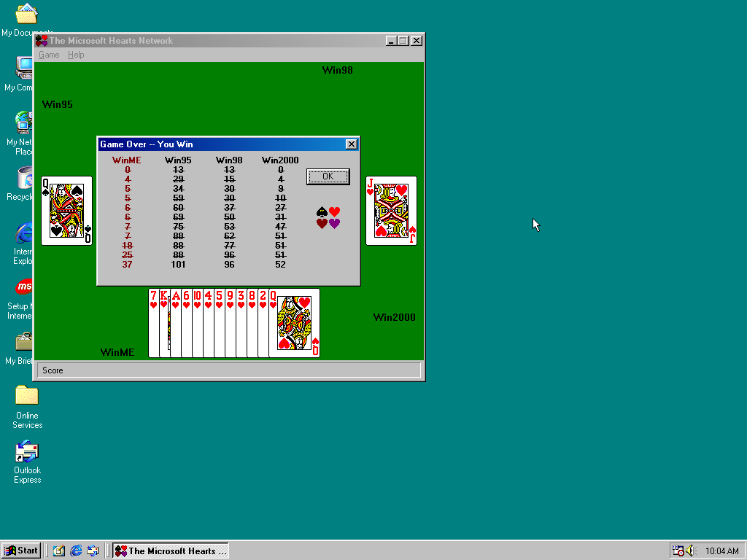Select the 2 of Hearts card
The image size is (747, 560).
[x=263, y=323]
